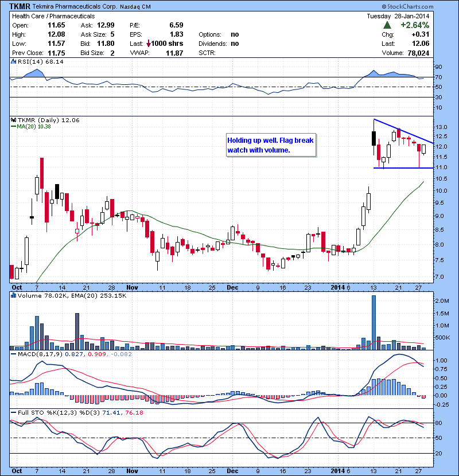
Task: Click the +2.64% percent change value
Action: coord(415,25)
